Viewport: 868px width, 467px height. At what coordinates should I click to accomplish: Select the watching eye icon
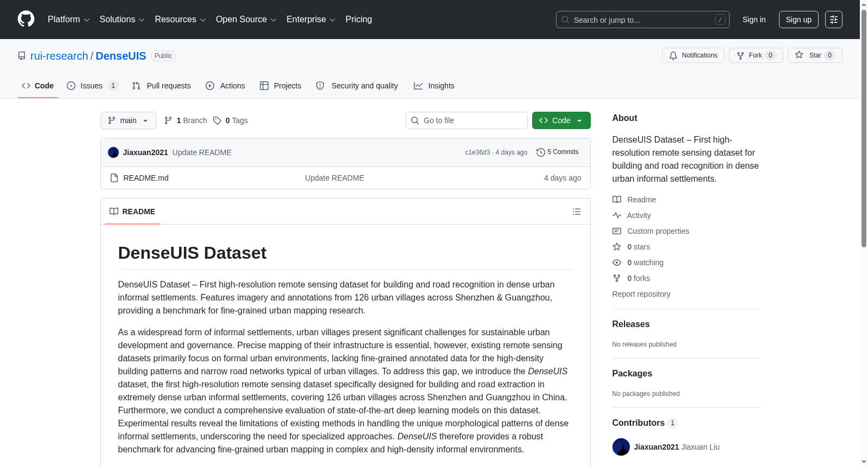click(617, 263)
